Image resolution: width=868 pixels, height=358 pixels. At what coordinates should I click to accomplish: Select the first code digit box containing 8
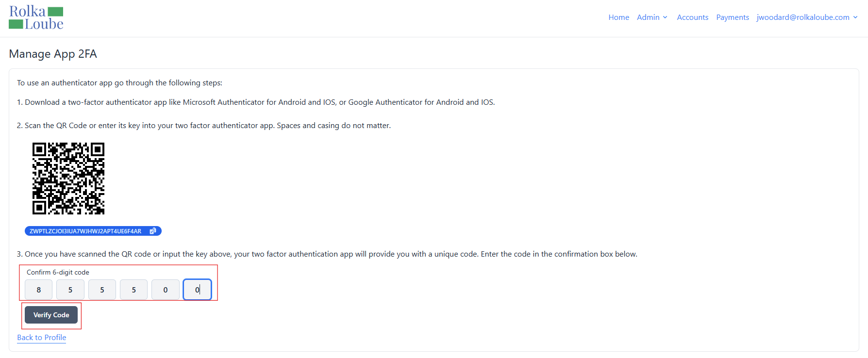click(38, 290)
